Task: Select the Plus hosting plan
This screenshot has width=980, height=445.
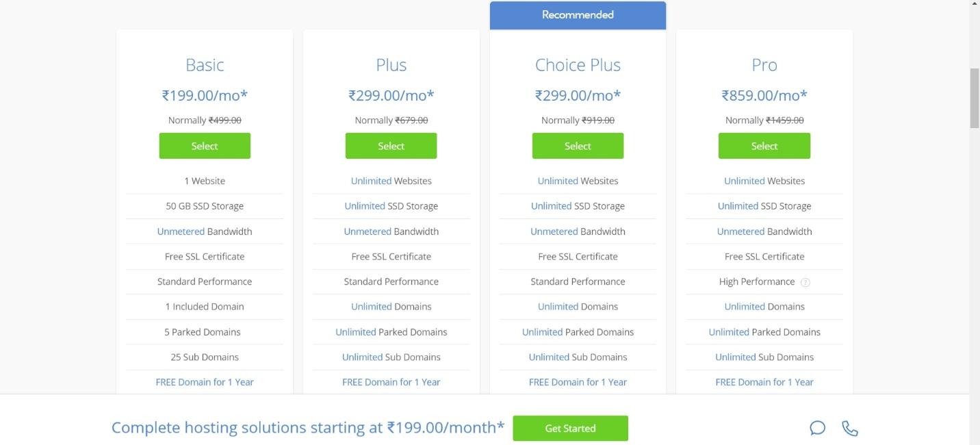Action: point(391,146)
